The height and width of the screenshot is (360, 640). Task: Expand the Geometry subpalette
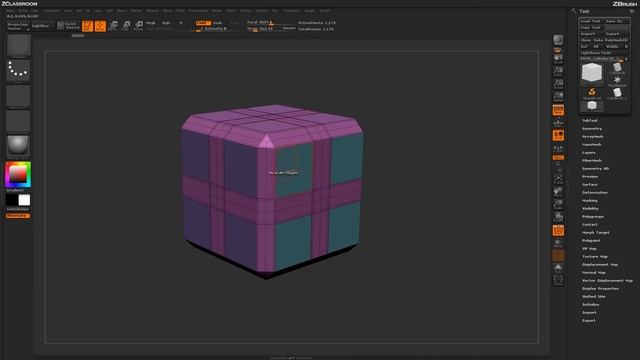click(592, 129)
